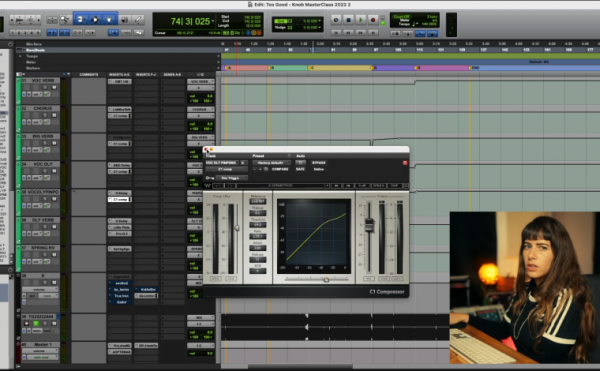Screen dimensions: 600x371
Task: Click Waves previous preset arrow button
Action: pyautogui.click(x=336, y=186)
